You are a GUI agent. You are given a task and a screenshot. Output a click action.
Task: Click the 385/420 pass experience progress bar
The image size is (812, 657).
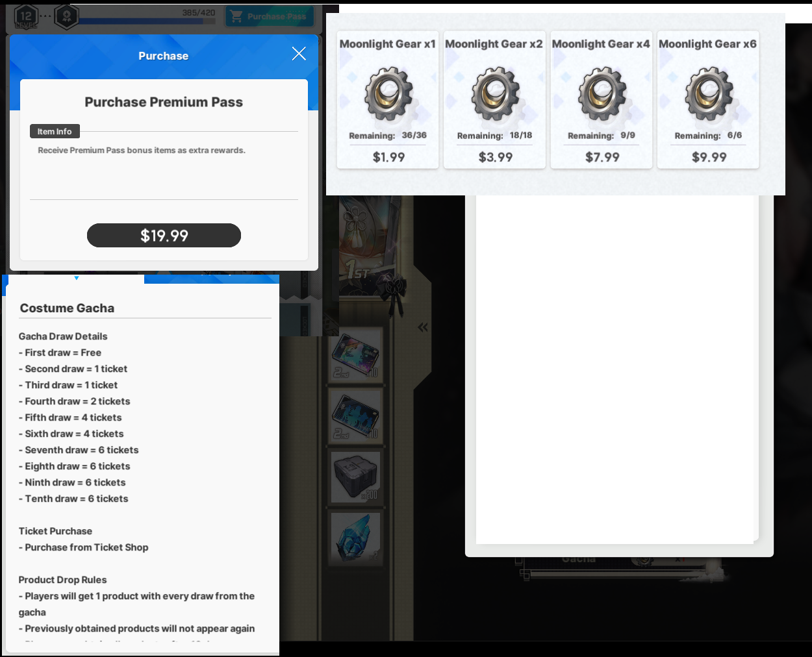(147, 21)
